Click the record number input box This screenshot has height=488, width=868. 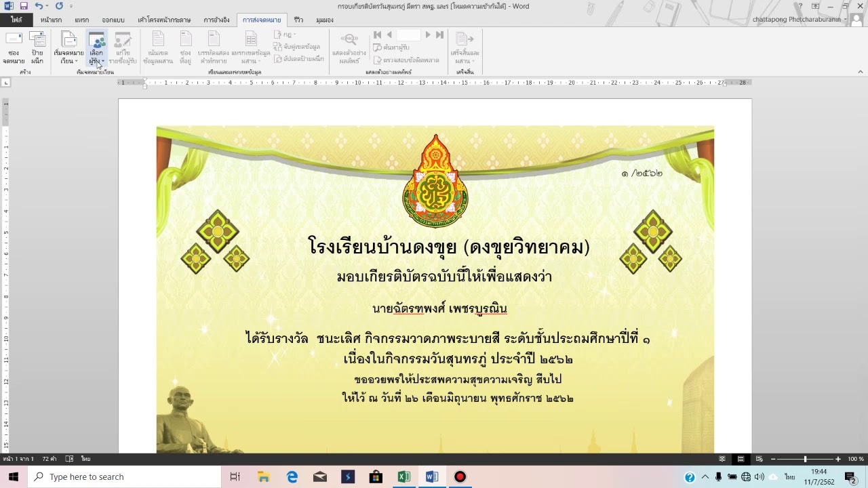[x=409, y=35]
